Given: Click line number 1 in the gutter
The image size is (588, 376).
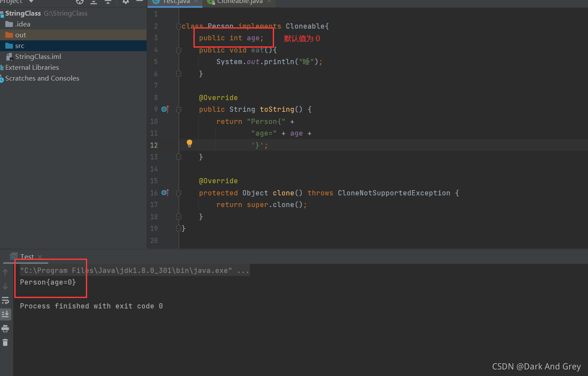Looking at the screenshot, I should (156, 14).
